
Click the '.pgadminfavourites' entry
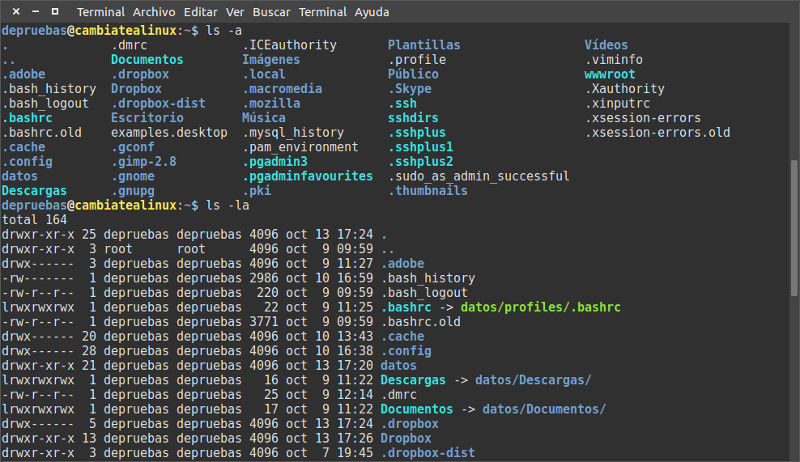[x=308, y=176]
